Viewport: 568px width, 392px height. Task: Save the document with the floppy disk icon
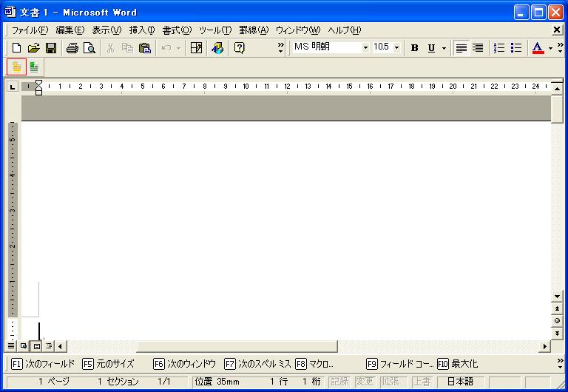point(51,48)
